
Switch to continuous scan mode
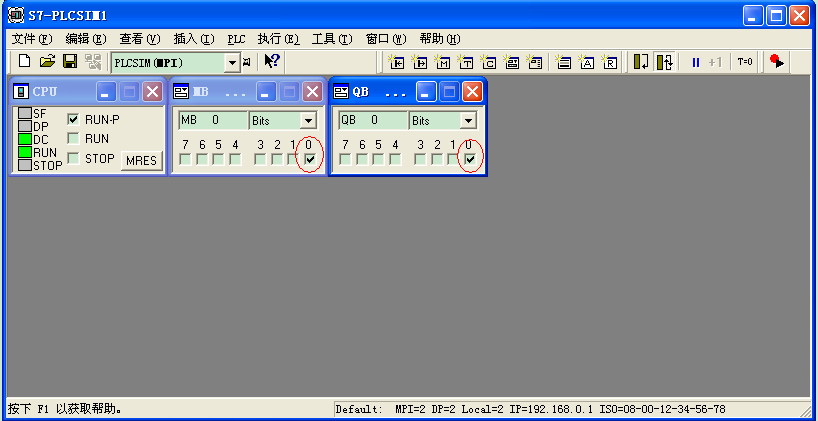click(x=665, y=62)
